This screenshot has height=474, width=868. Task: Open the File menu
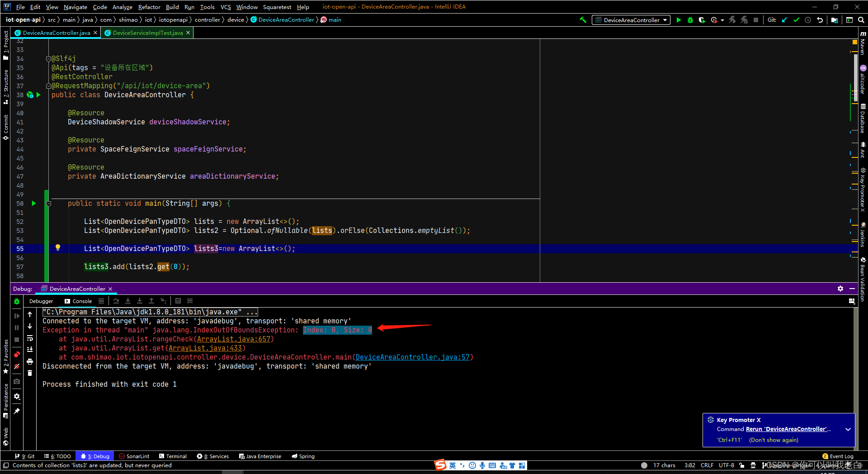pyautogui.click(x=20, y=7)
